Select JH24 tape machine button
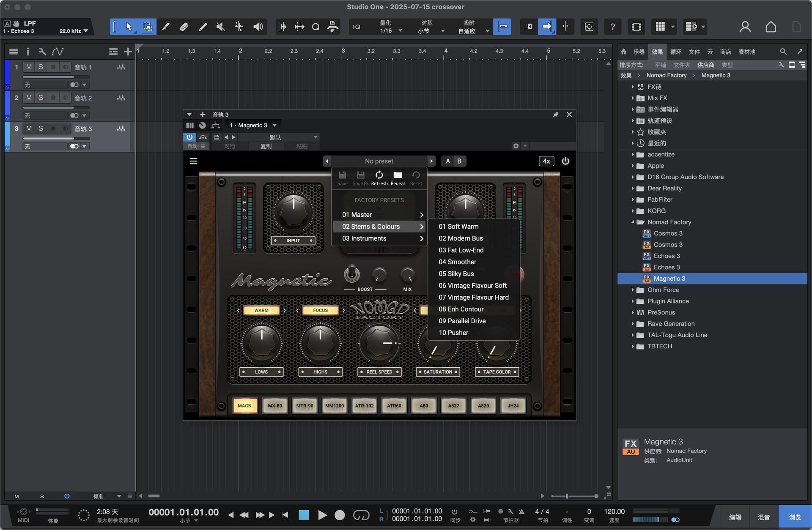The width and height of the screenshot is (812, 530). pos(513,406)
